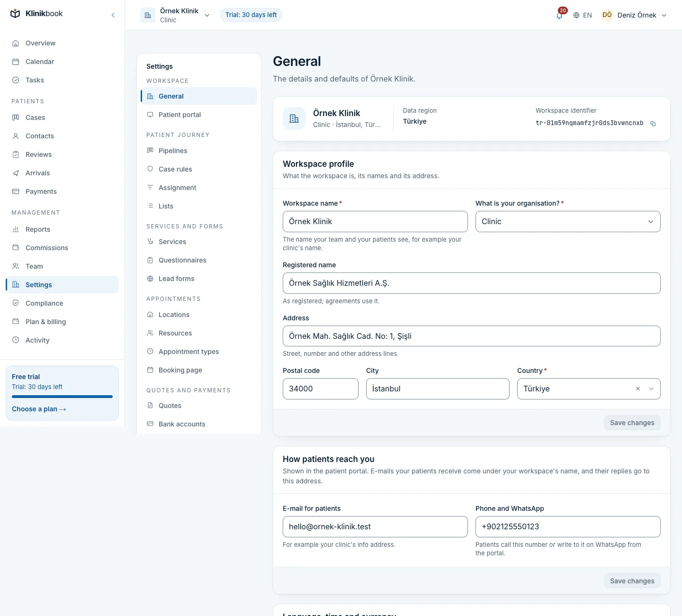
Task: Open the Commissions page
Action: [x=62, y=248]
